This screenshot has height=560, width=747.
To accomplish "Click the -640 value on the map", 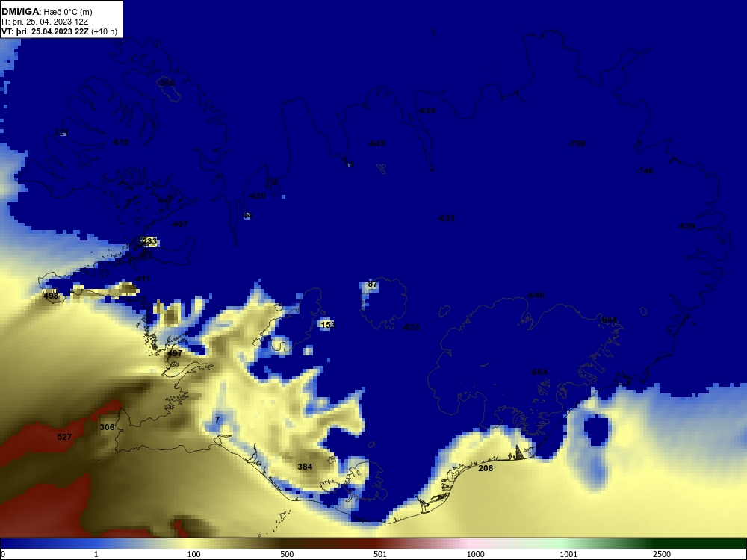I will pyautogui.click(x=536, y=295).
